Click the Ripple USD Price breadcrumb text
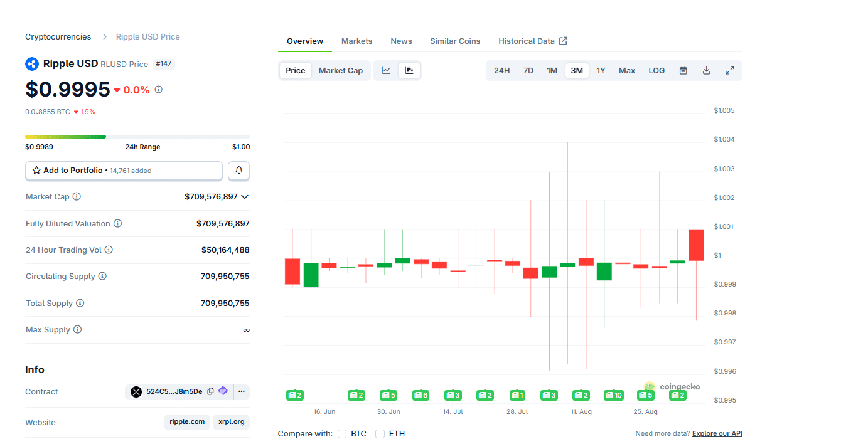Screen dimensions: 868x439 pos(148,37)
